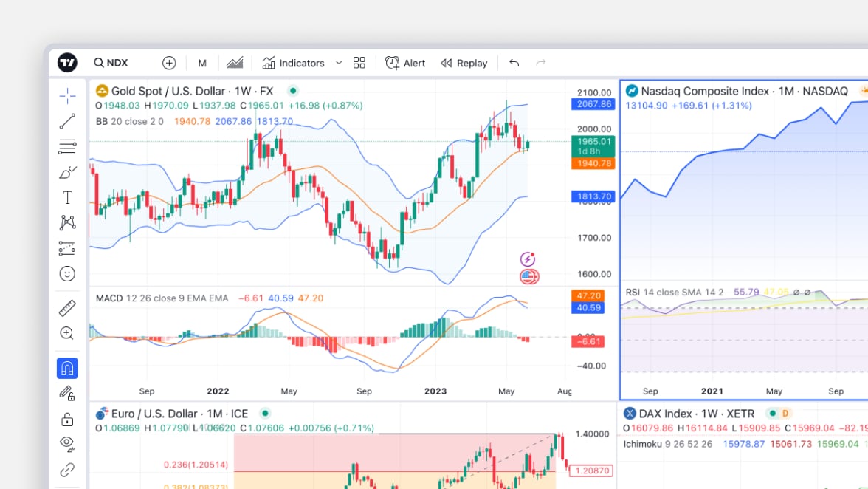Select the trend line drawing tool

67,121
